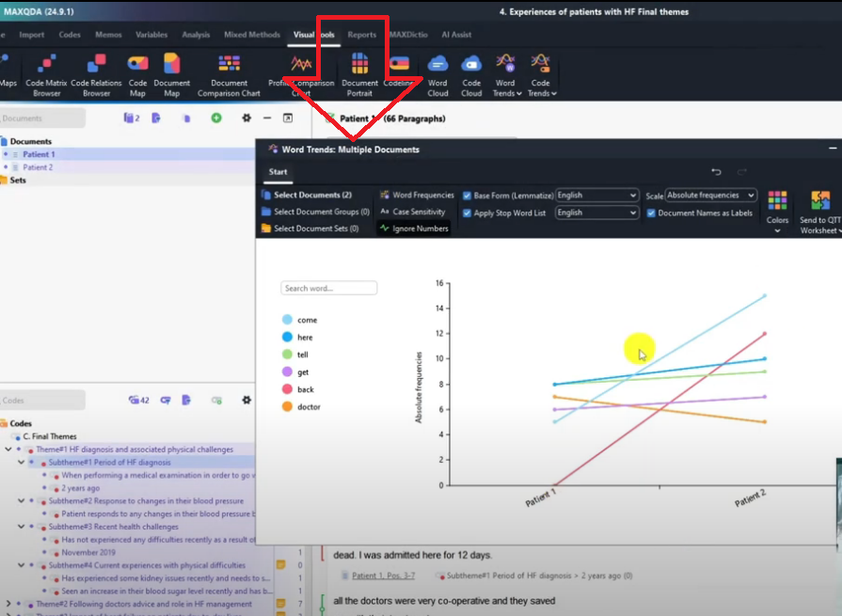This screenshot has height=616, width=842.
Task: Open the Lemmatize language dropdown
Action: [x=596, y=196]
